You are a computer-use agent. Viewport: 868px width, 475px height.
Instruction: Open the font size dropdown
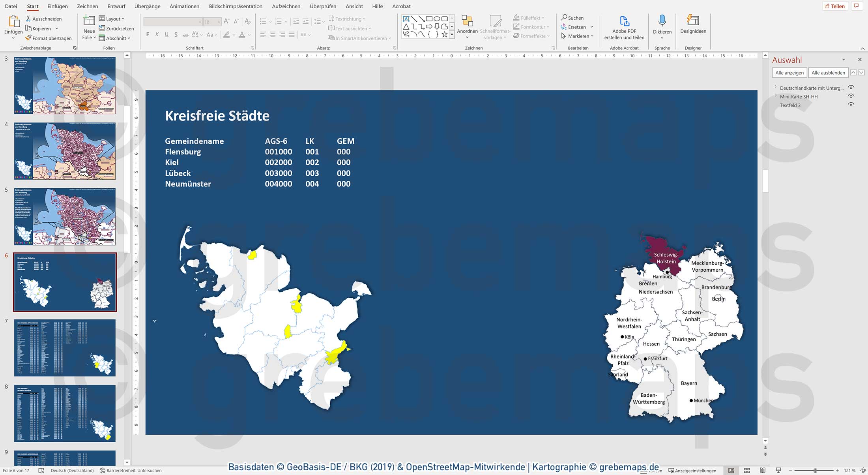pos(220,21)
